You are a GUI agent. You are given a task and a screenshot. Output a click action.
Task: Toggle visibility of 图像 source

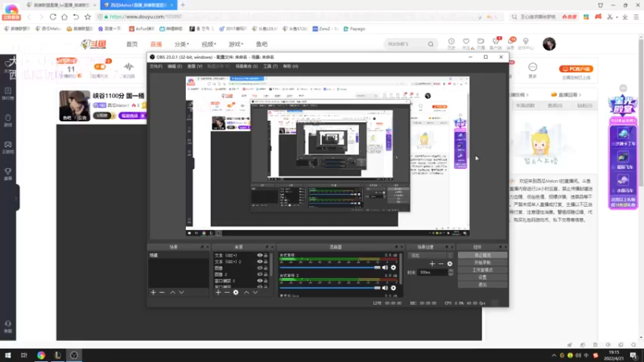(x=259, y=268)
